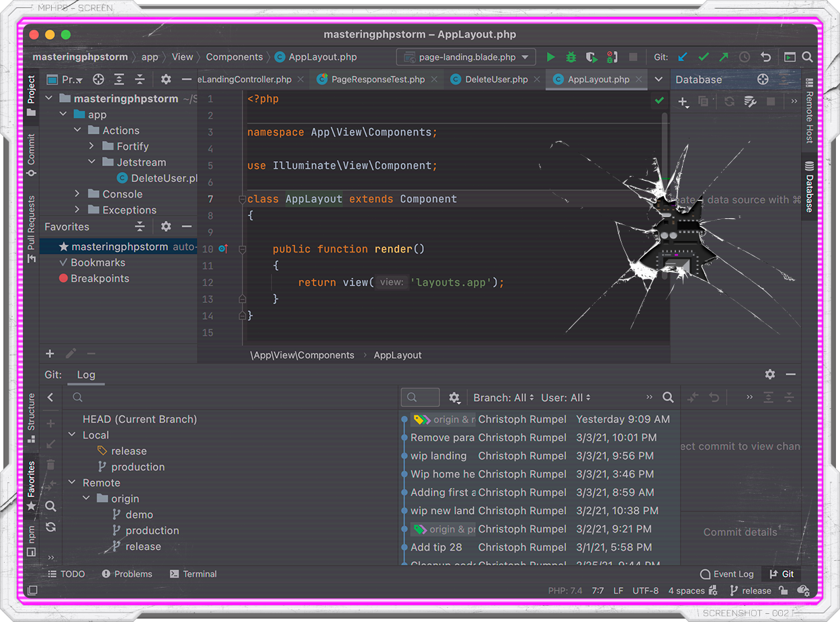840x622 pixels.
Task: Click the release branch status widget
Action: pos(750,591)
